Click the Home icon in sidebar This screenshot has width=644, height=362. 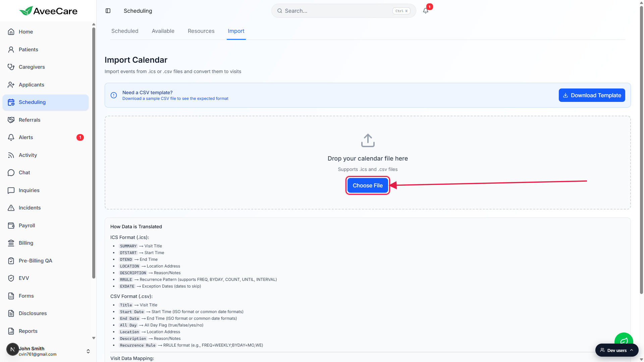click(11, 32)
